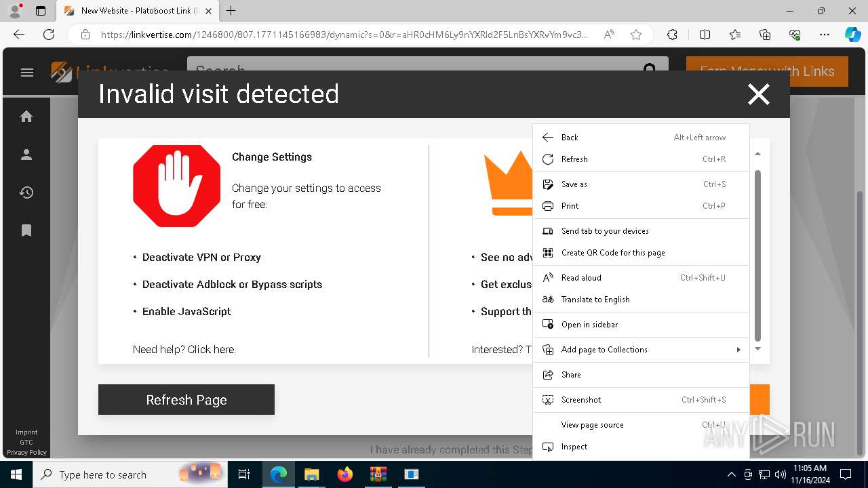This screenshot has width=868, height=488.
Task: Select Share in context menu
Action: [641, 375]
